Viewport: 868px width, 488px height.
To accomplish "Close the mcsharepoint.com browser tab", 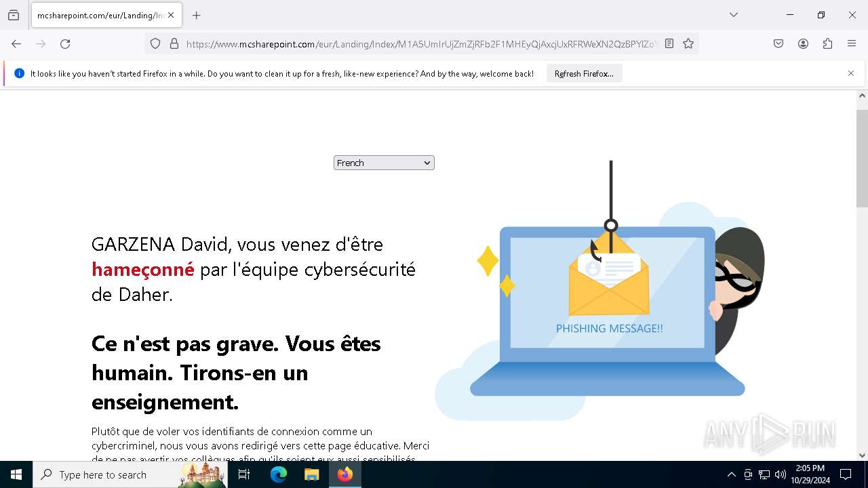I will coord(171,15).
